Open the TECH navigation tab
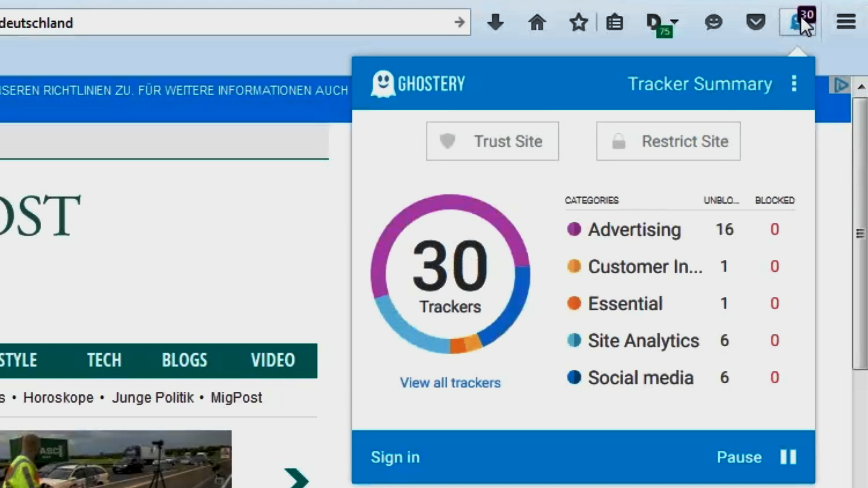The image size is (868, 488). click(x=104, y=361)
